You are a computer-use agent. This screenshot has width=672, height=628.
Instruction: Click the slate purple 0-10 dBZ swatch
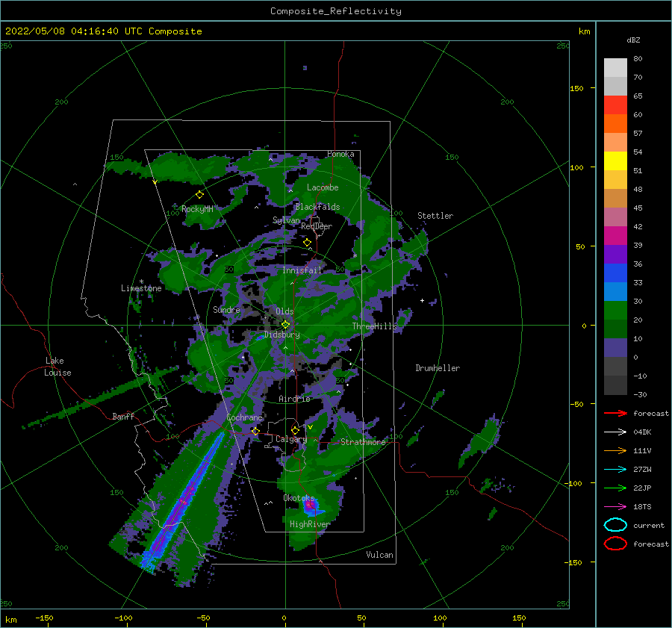pyautogui.click(x=615, y=348)
